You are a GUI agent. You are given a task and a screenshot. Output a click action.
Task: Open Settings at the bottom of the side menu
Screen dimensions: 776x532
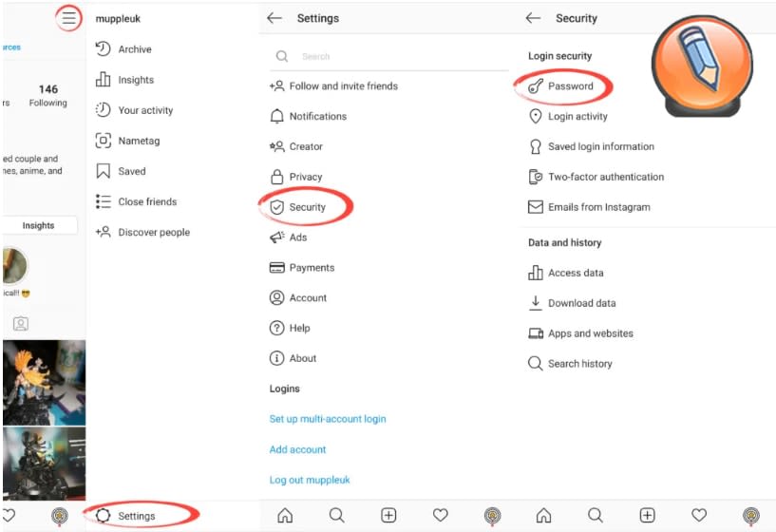125,516
